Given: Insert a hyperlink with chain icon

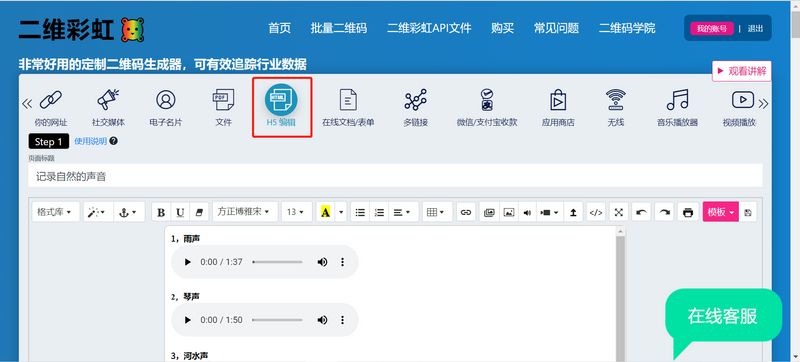Looking at the screenshot, I should (465, 212).
